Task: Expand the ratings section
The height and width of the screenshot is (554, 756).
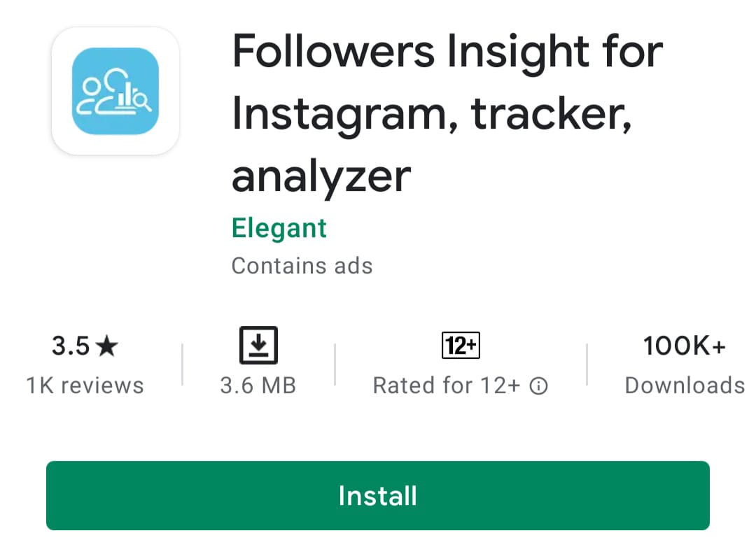Action: pyautogui.click(x=85, y=364)
